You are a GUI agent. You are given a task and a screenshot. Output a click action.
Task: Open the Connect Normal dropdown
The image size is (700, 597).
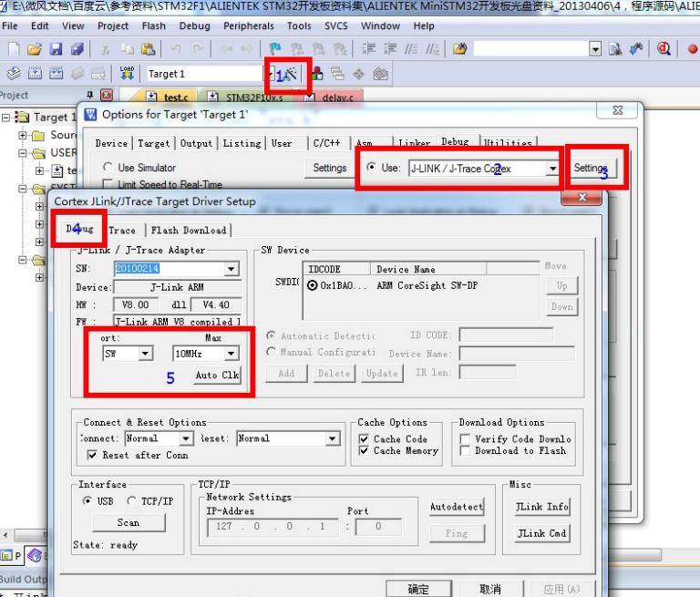click(186, 438)
